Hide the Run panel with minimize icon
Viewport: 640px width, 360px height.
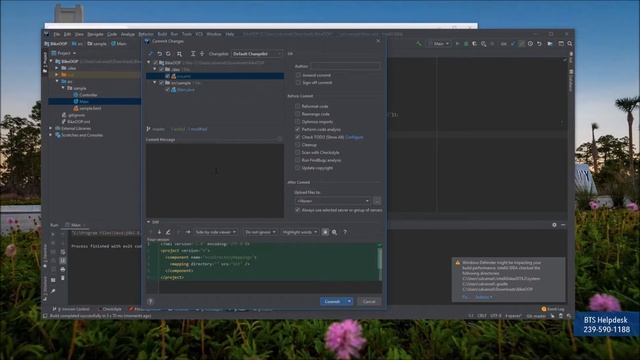563,225
